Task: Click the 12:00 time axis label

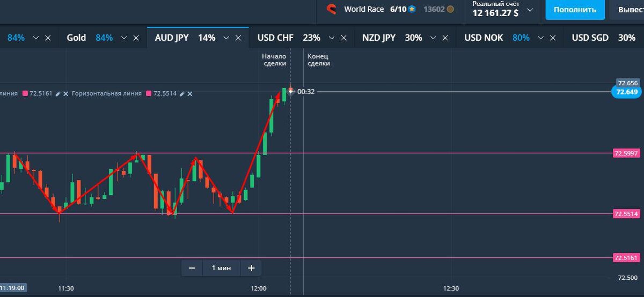Action: coord(258,288)
